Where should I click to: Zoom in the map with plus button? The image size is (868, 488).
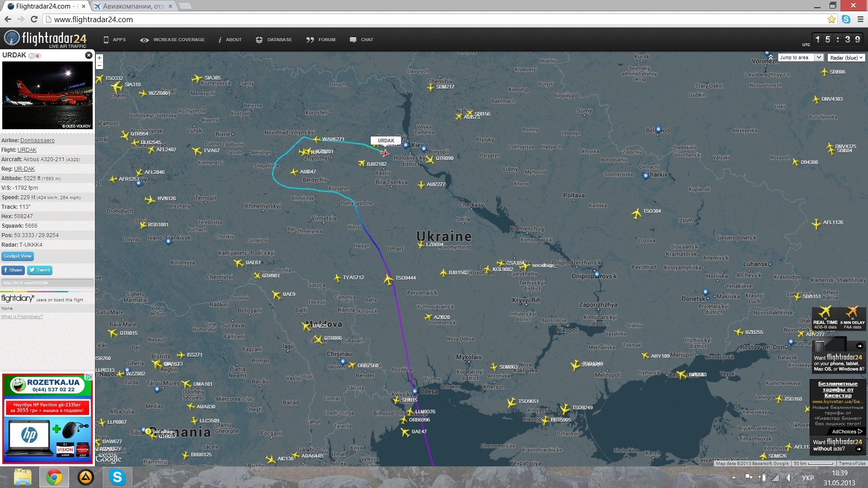[x=99, y=58]
